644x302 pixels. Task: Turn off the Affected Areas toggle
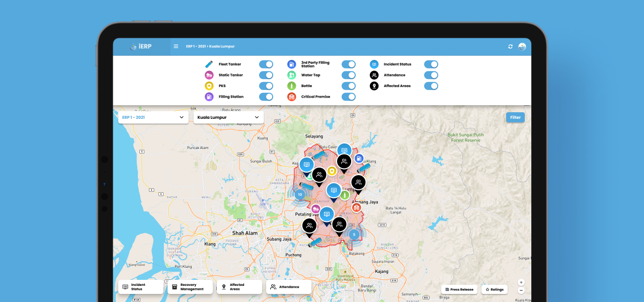tap(431, 86)
